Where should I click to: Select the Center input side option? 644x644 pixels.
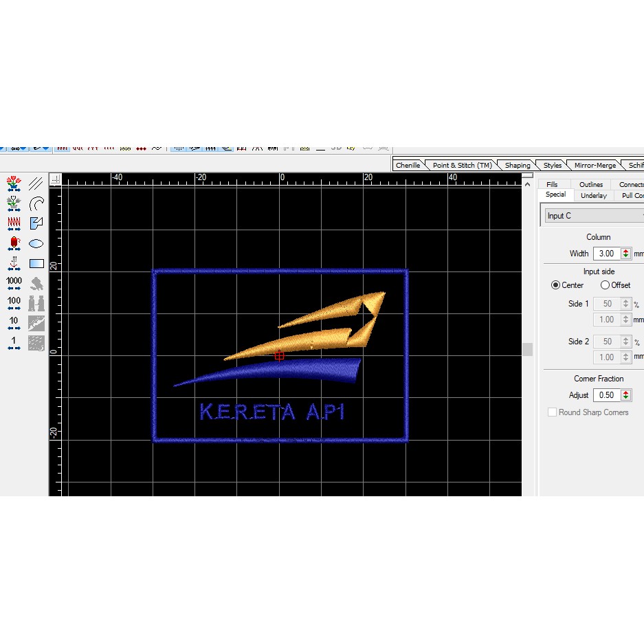(x=556, y=285)
